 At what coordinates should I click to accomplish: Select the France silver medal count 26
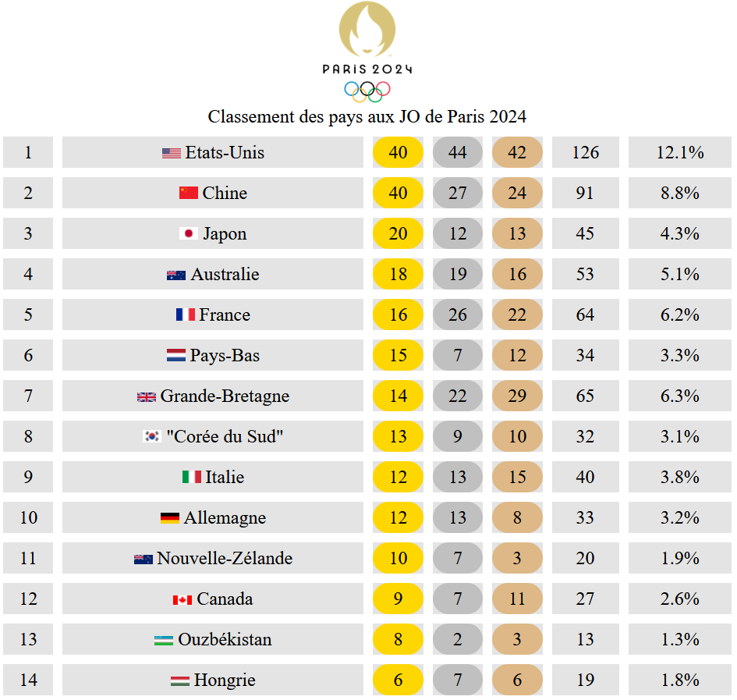click(x=458, y=314)
